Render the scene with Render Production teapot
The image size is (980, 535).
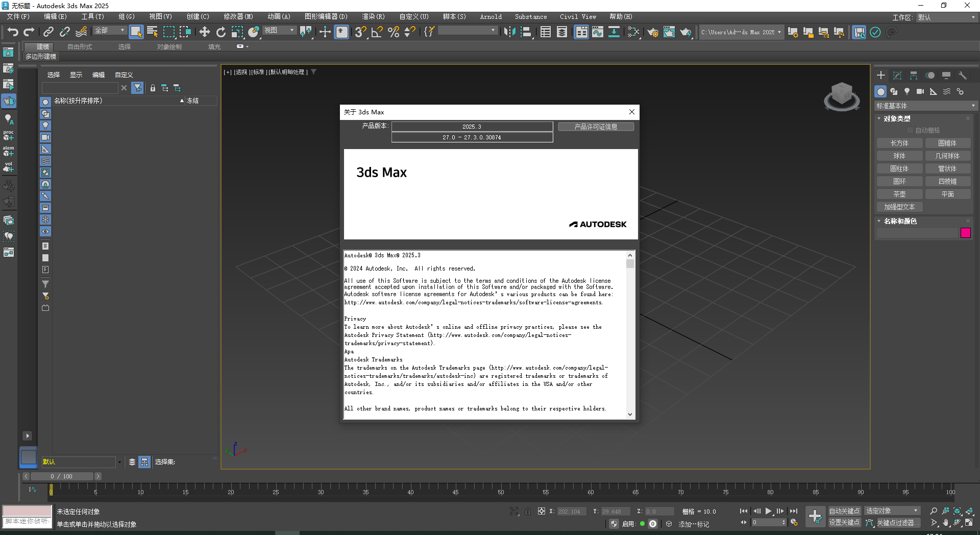click(685, 32)
